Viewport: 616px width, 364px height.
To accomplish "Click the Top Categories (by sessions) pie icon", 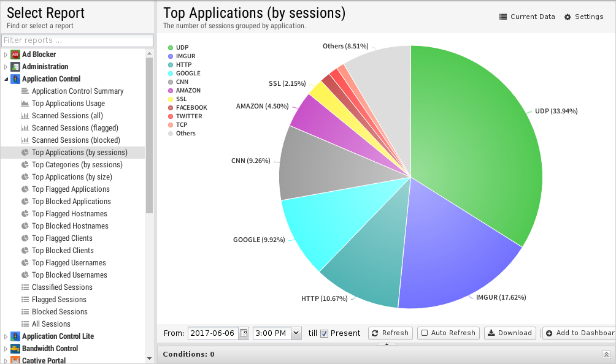I will (25, 165).
